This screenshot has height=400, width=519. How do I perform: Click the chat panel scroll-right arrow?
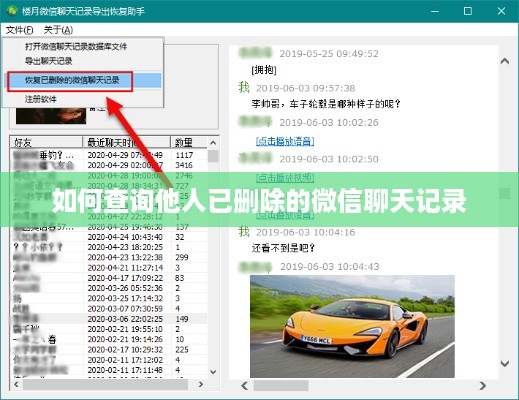(483, 386)
